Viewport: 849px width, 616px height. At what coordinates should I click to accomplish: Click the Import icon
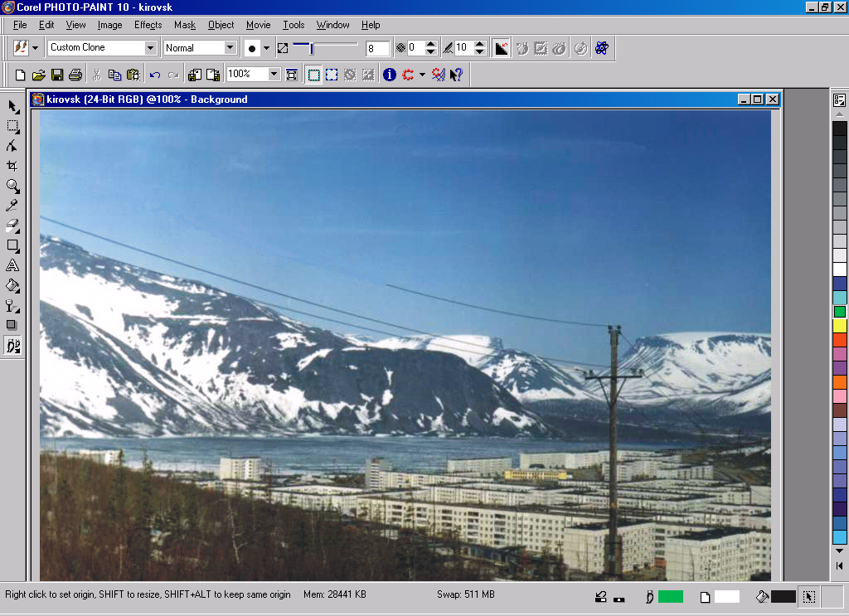(x=194, y=75)
